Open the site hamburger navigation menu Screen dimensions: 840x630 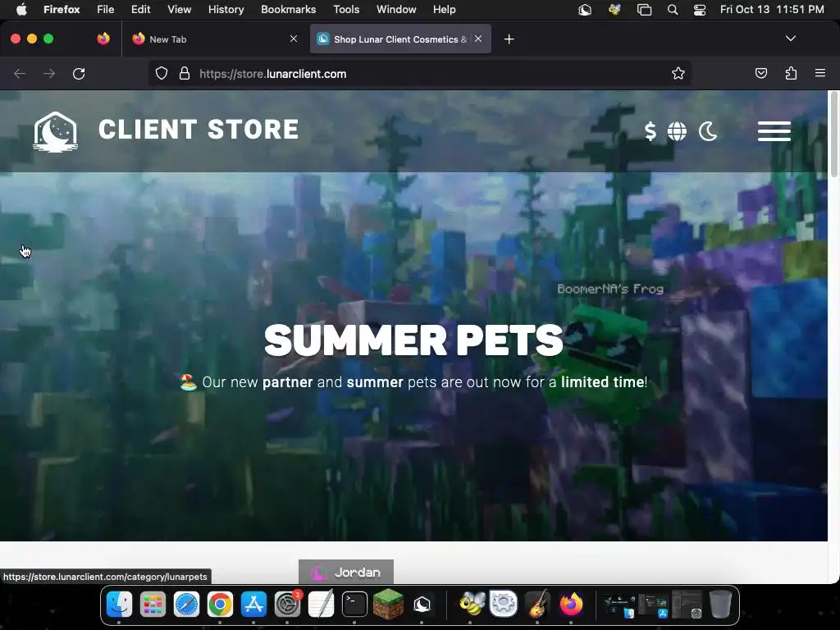(x=774, y=131)
